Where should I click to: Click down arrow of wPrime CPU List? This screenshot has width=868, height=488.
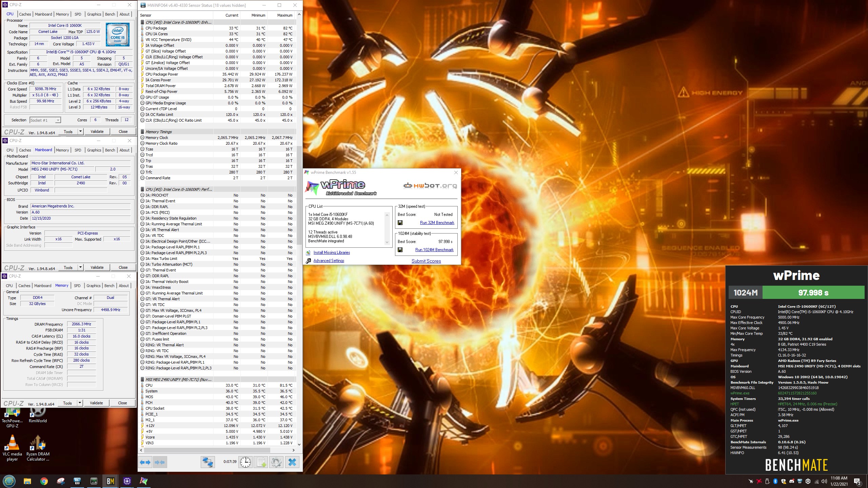(x=387, y=242)
